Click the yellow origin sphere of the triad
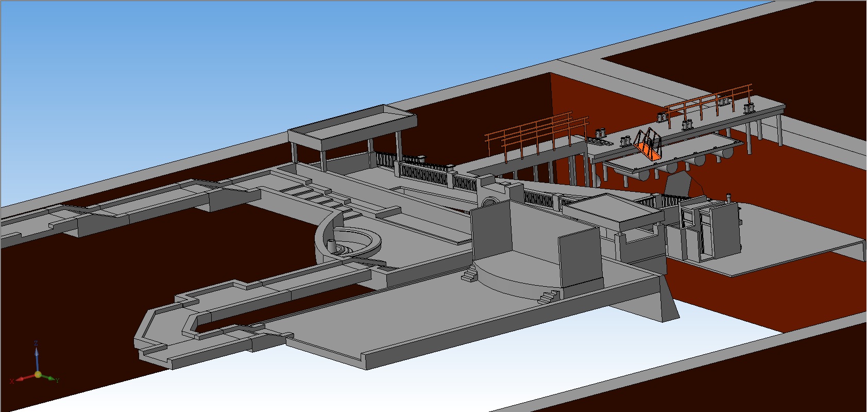This screenshot has height=412, width=868. [x=38, y=374]
